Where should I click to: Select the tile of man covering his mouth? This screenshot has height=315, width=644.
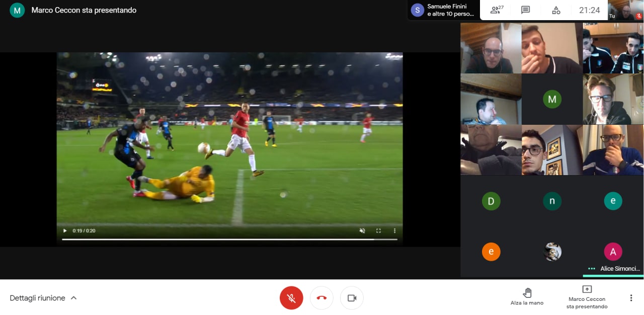pyautogui.click(x=552, y=48)
